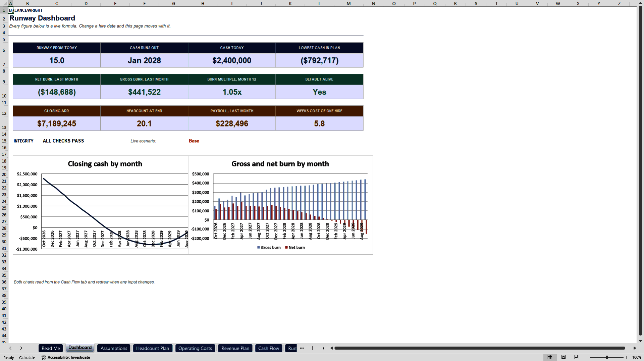Click the zoom slider handle

click(x=607, y=357)
